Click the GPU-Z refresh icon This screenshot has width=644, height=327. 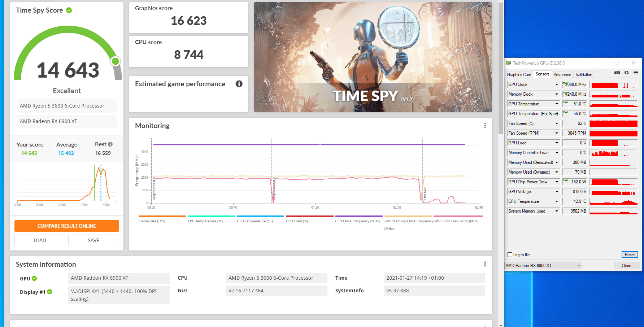tap(627, 73)
